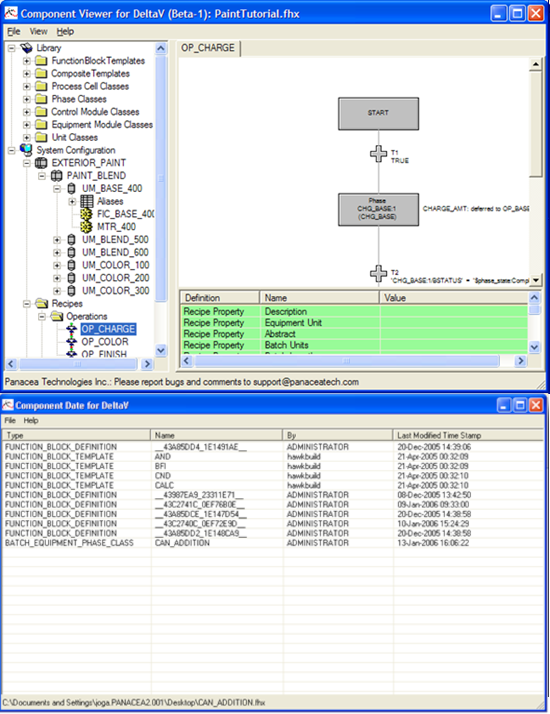Screen dimensions: 550x714
Task: Click the Batch Units property name
Action: pos(286,345)
